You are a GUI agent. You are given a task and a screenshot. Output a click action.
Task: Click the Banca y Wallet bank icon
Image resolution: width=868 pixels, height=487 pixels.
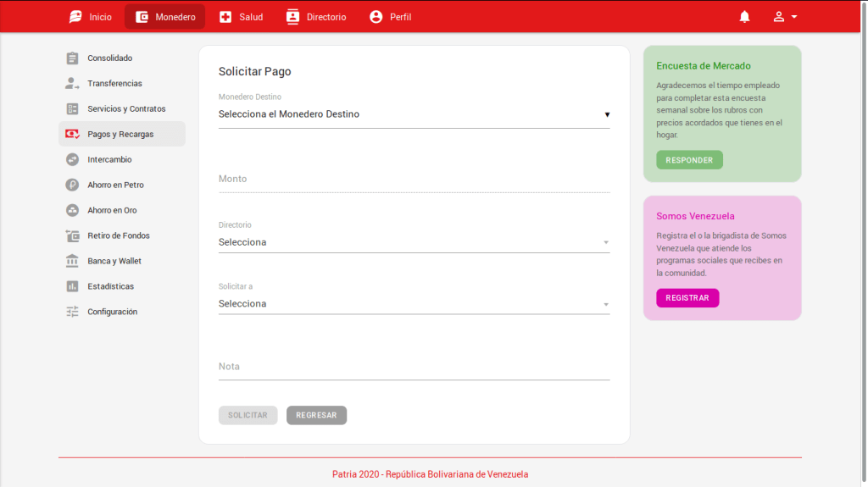[73, 261]
